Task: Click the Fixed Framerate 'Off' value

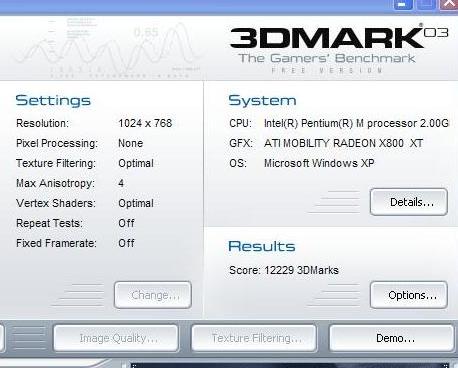Action: coord(126,243)
